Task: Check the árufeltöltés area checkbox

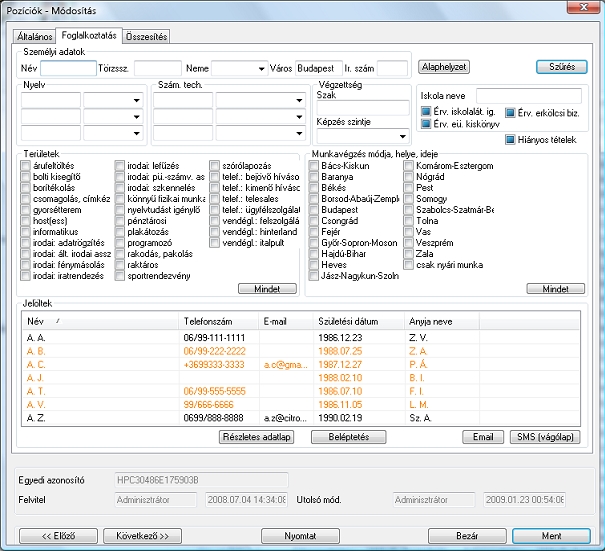Action: (x=25, y=166)
